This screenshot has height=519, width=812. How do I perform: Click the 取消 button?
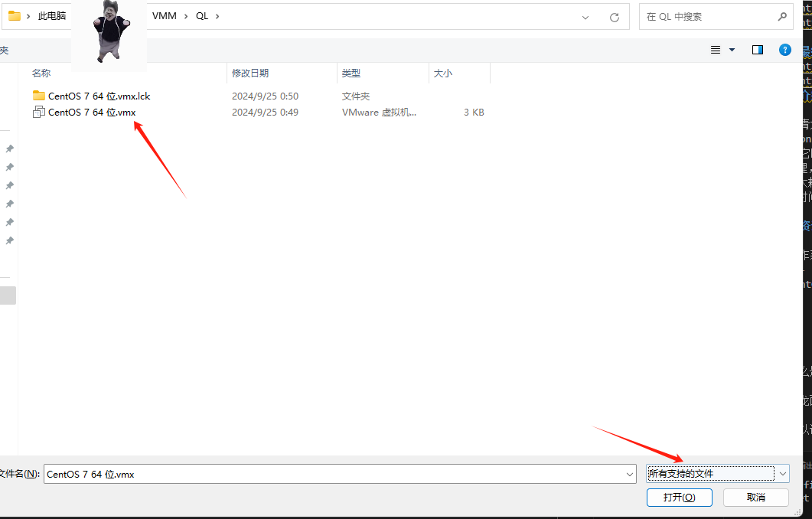(756, 497)
